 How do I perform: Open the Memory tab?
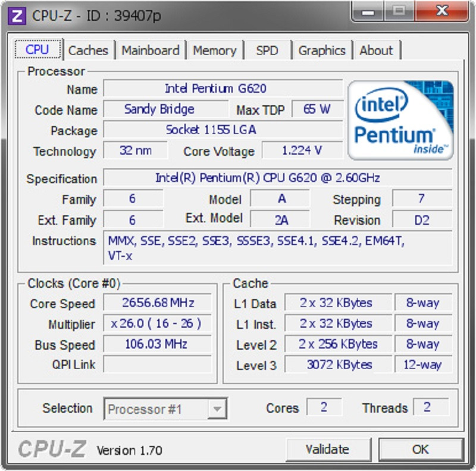click(x=214, y=51)
